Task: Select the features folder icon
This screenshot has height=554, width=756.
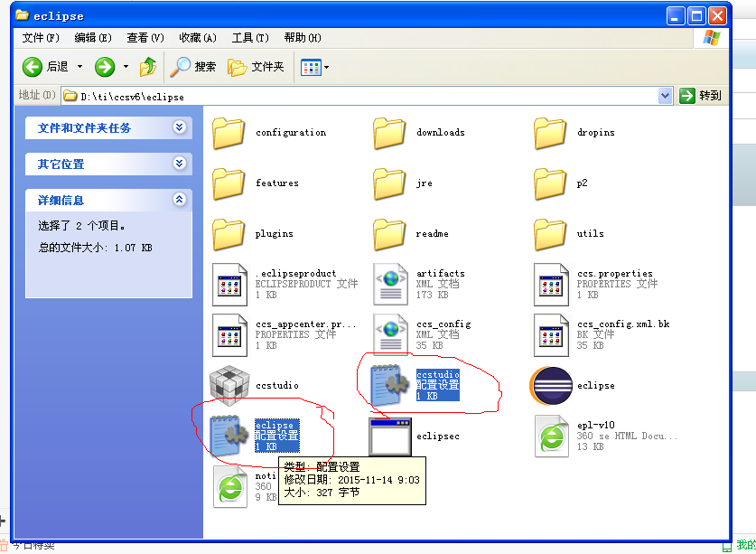Action: (x=228, y=183)
